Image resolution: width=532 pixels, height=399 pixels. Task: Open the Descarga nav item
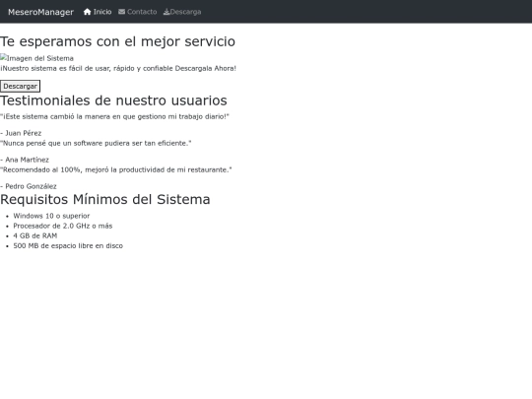(x=182, y=12)
